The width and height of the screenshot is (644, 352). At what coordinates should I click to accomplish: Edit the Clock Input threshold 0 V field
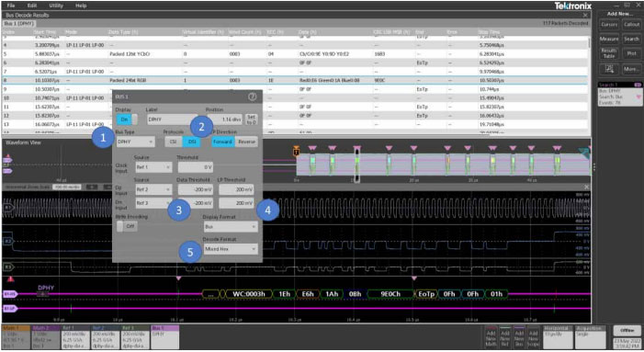click(195, 167)
